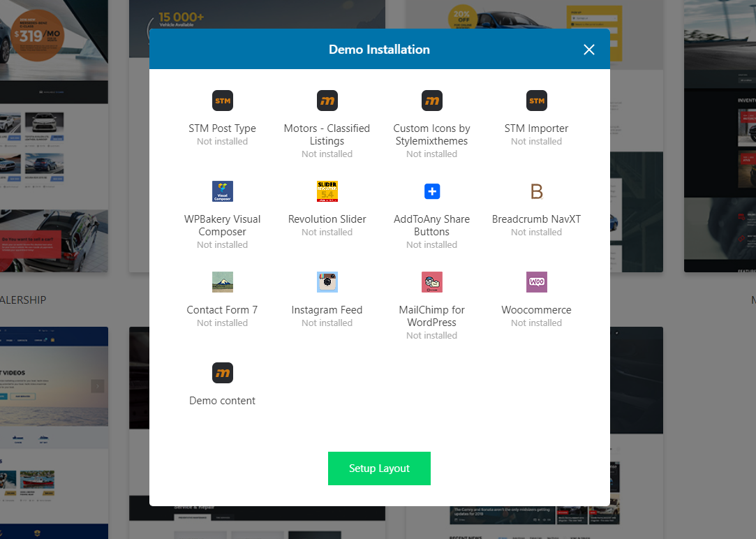Click the WPBakery Visual Composer icon

point(222,191)
